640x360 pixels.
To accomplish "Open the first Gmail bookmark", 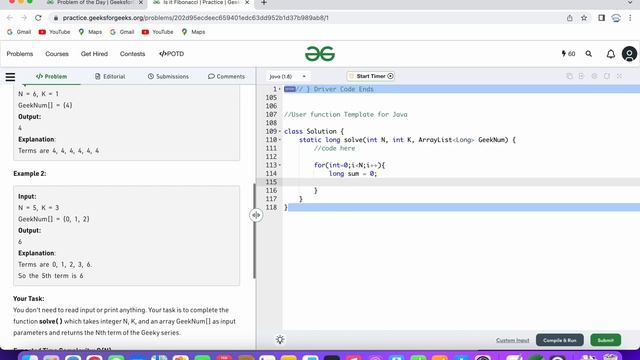I will click(x=19, y=32).
